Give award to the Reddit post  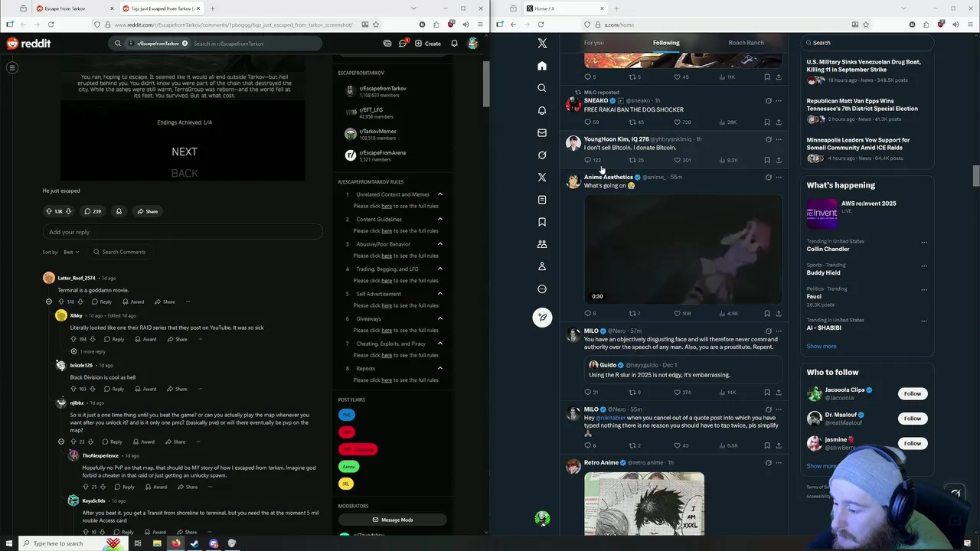[x=119, y=211]
